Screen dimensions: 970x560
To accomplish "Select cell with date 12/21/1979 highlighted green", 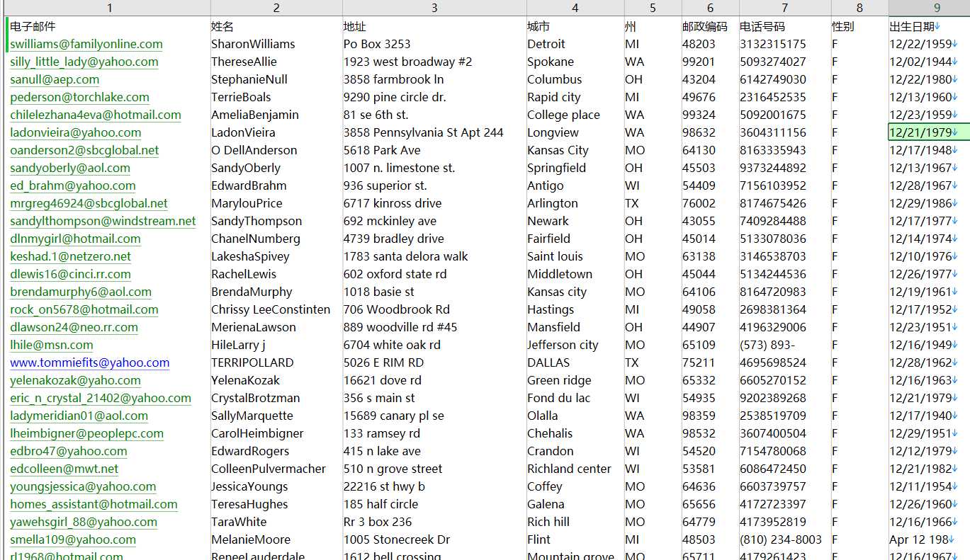I will (929, 132).
